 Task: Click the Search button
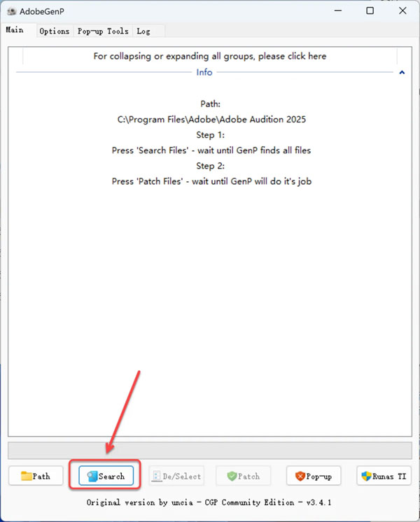[106, 476]
